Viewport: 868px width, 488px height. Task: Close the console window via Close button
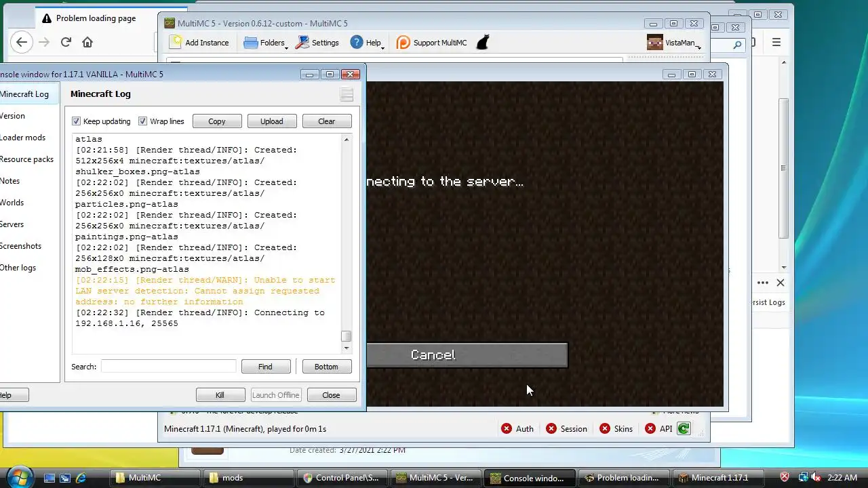[x=331, y=395]
